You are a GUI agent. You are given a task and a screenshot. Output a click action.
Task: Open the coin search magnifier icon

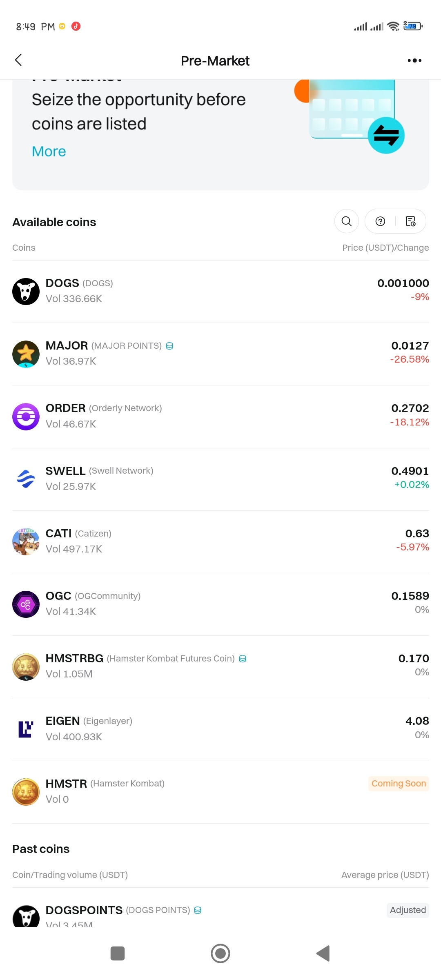pyautogui.click(x=347, y=221)
